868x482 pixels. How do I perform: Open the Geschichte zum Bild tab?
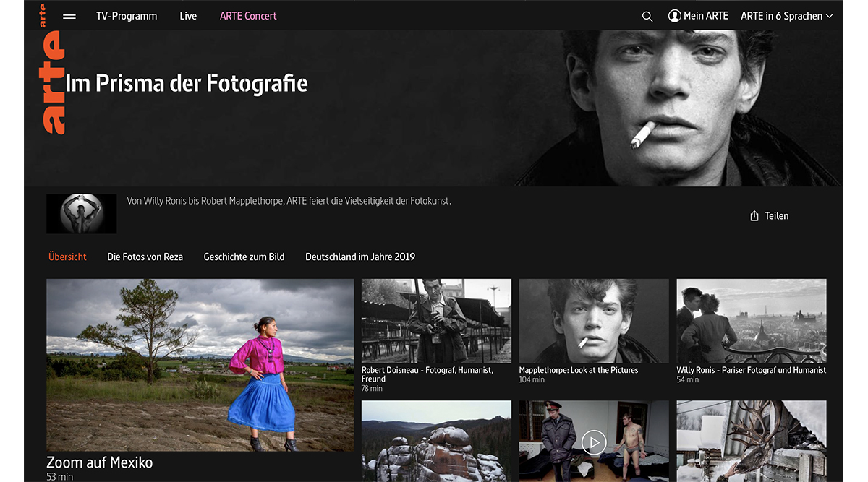pos(244,257)
